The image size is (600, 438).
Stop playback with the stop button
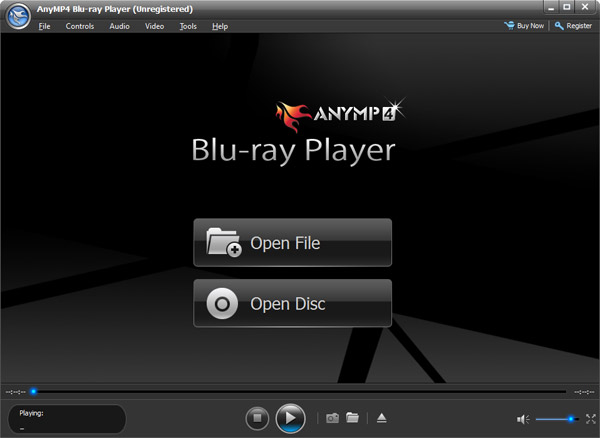257,418
